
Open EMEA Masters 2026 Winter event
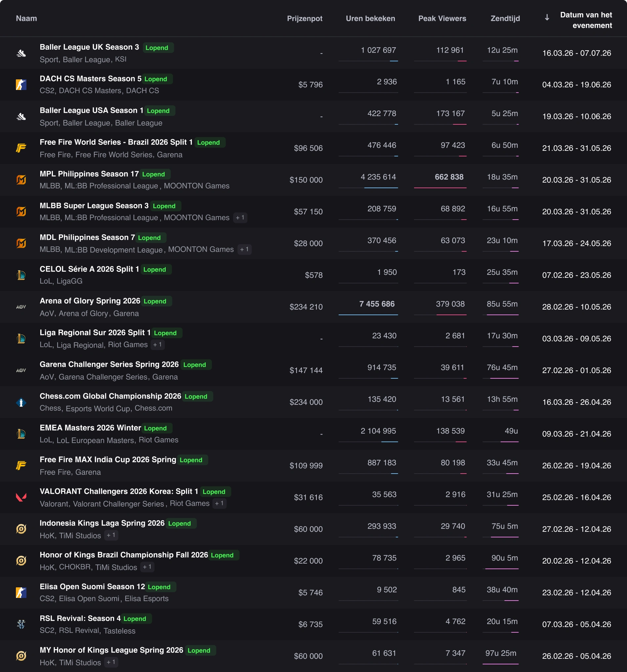(90, 428)
